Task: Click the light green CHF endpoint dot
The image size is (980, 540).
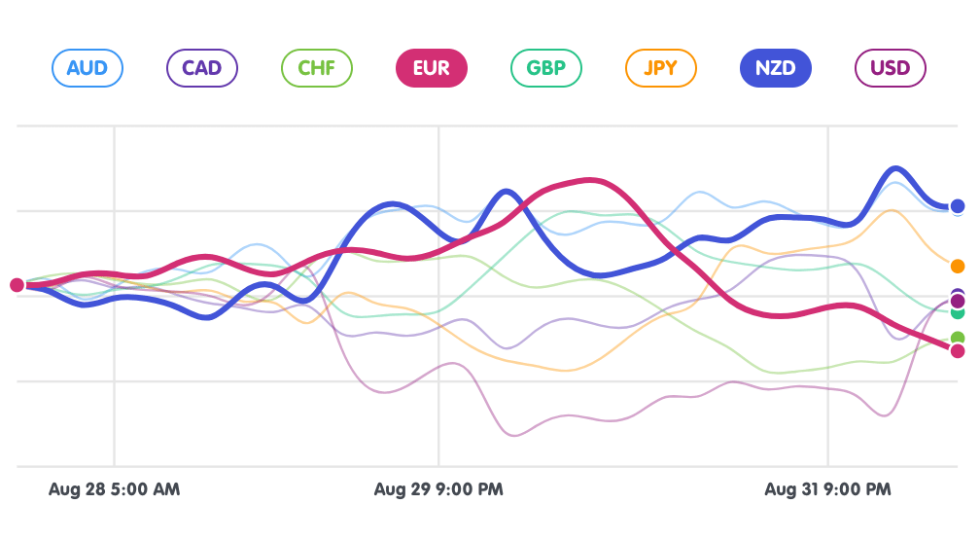Action: (x=958, y=338)
